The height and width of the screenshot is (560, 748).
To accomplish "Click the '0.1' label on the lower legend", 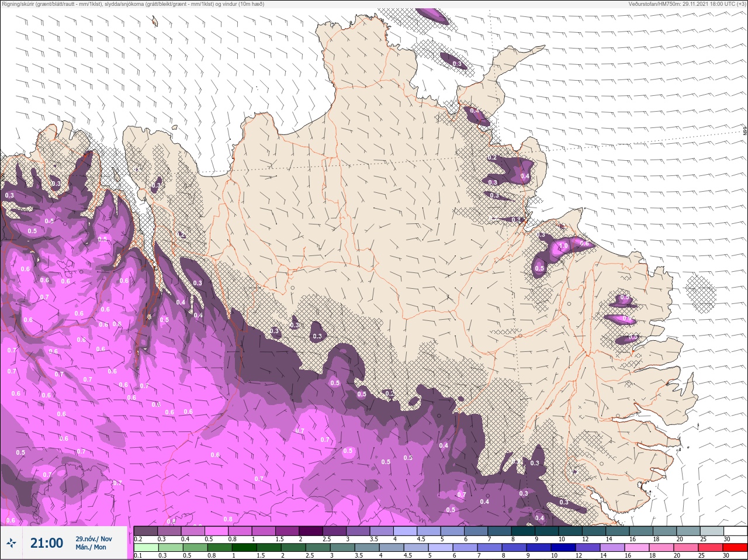I will tap(138, 555).
